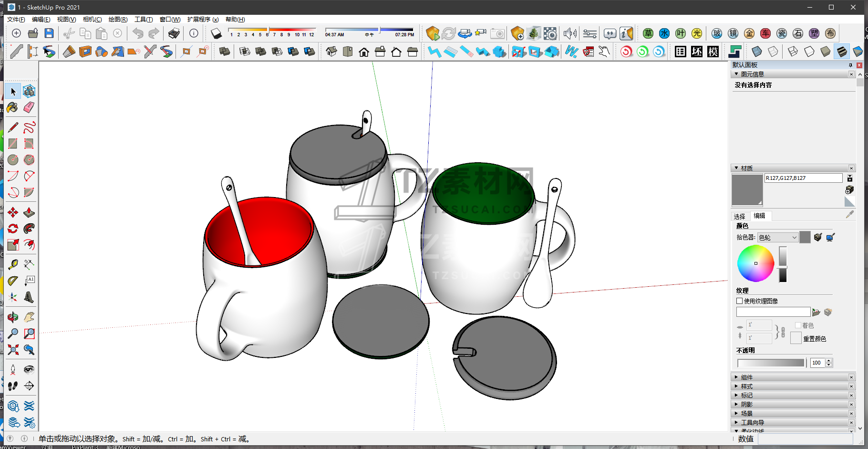Expand the 工具向导 panel

pos(736,422)
